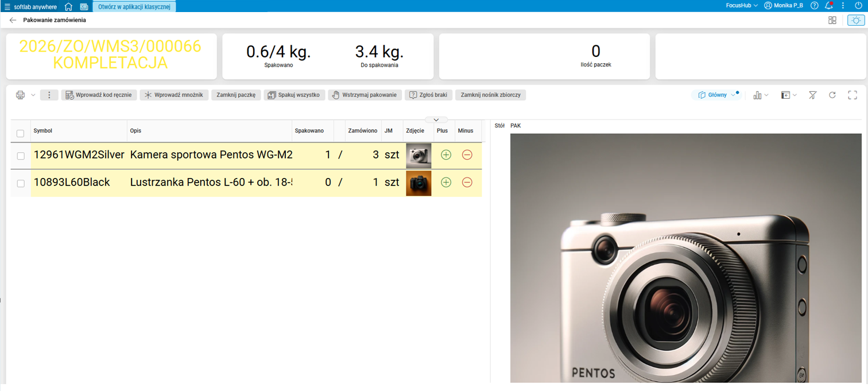Click the notifications bell icon
This screenshot has width=868, height=391.
click(x=828, y=6)
